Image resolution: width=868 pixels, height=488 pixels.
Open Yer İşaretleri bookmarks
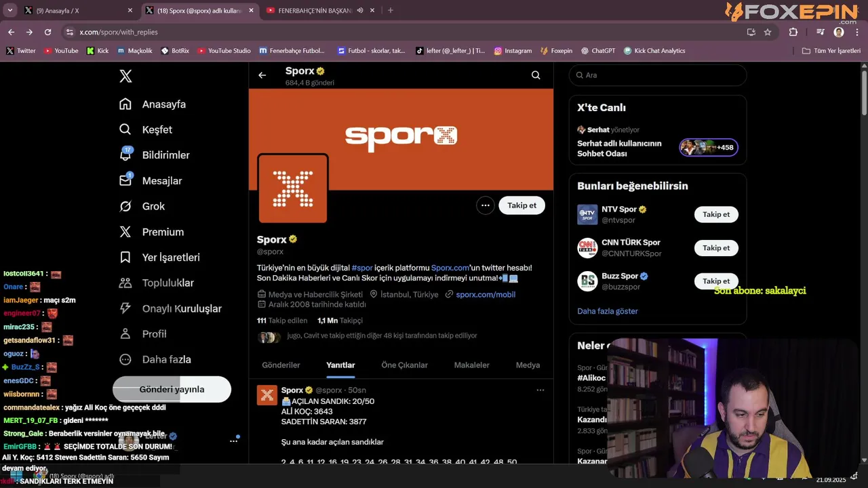(159, 258)
